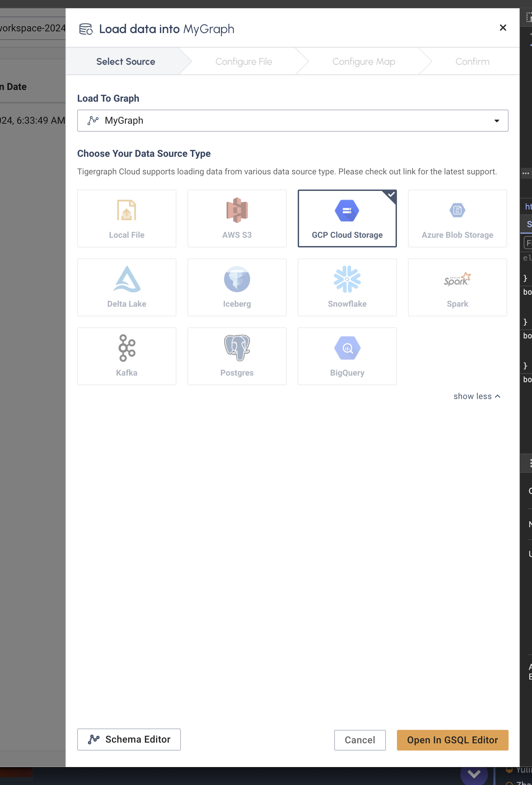Image resolution: width=532 pixels, height=785 pixels.
Task: Choose the AWS S3 data source icon
Action: pos(237,210)
